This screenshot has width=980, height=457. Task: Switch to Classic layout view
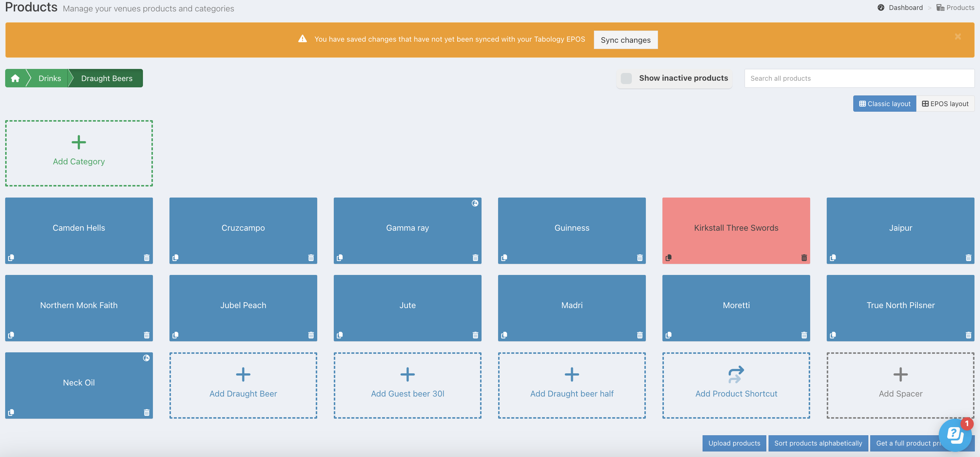[x=885, y=104]
